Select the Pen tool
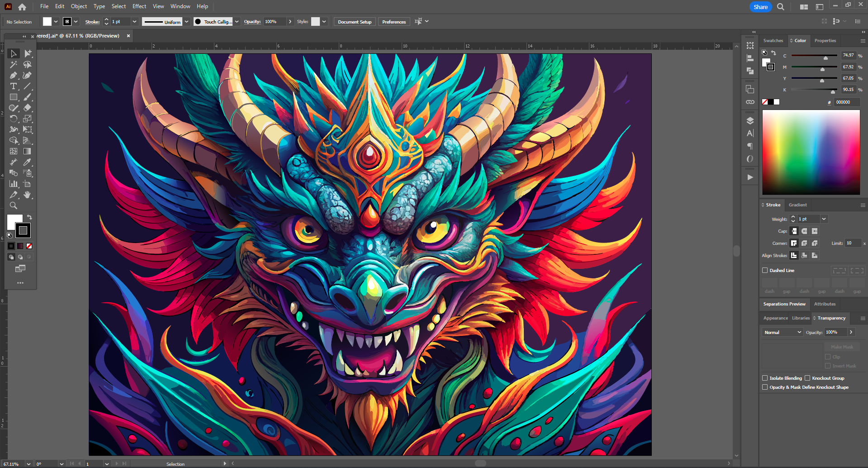Image resolution: width=868 pixels, height=468 pixels. coord(14,75)
